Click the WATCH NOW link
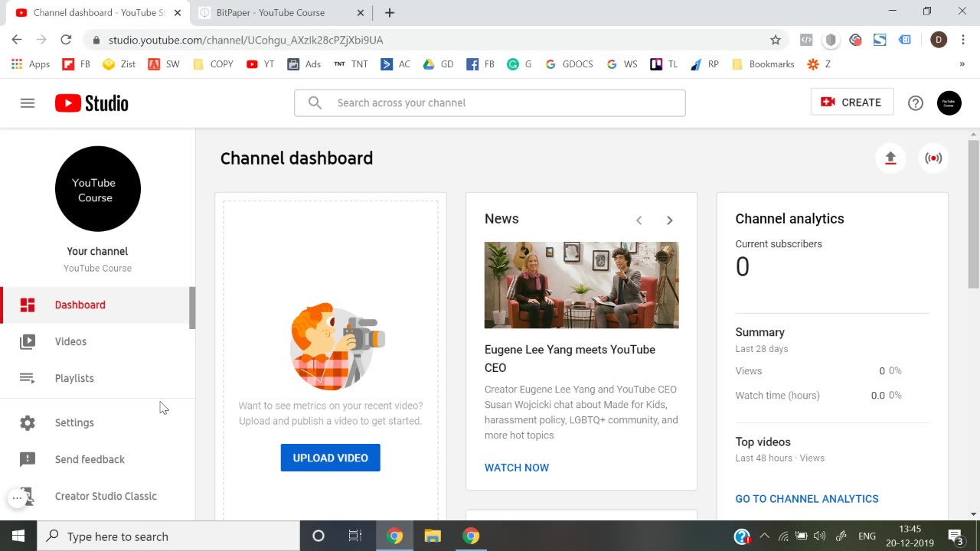980x551 pixels. click(517, 468)
